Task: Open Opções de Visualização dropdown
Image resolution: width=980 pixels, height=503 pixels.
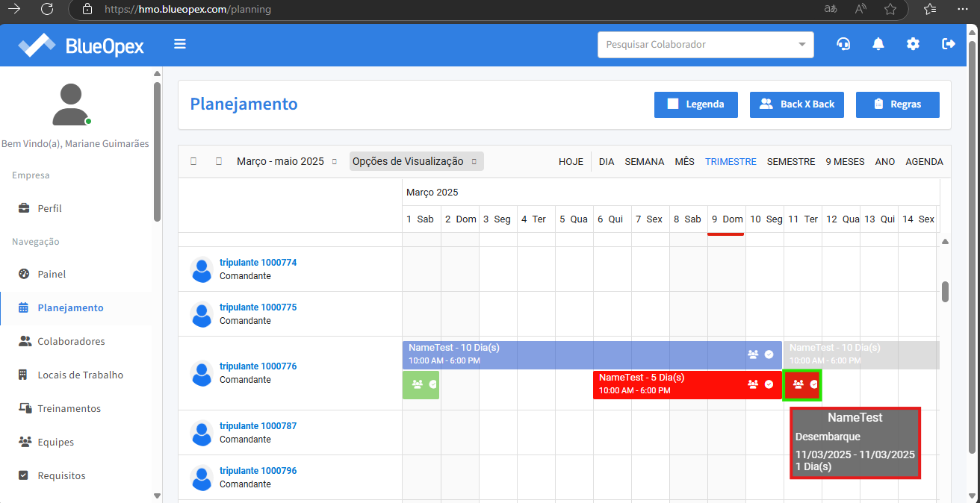Action: (x=417, y=161)
